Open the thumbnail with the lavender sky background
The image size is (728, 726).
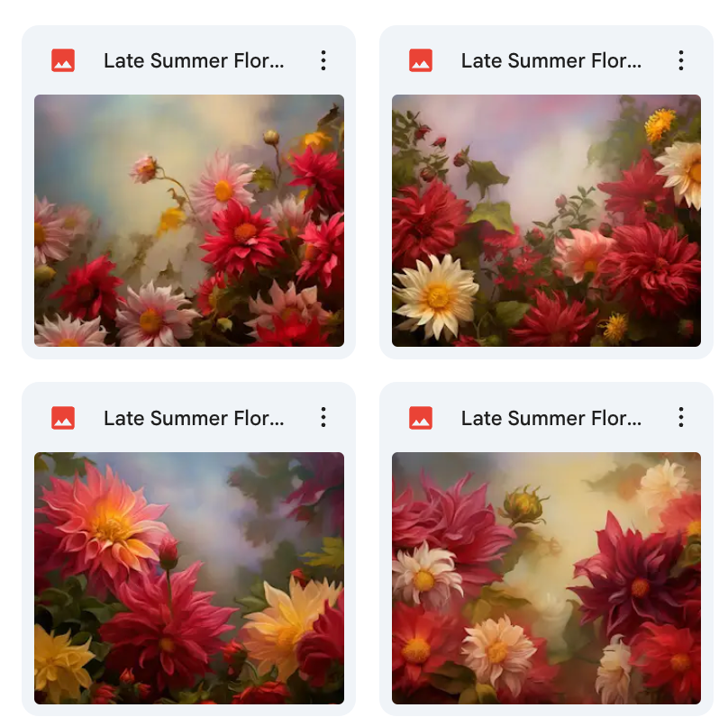point(546,221)
